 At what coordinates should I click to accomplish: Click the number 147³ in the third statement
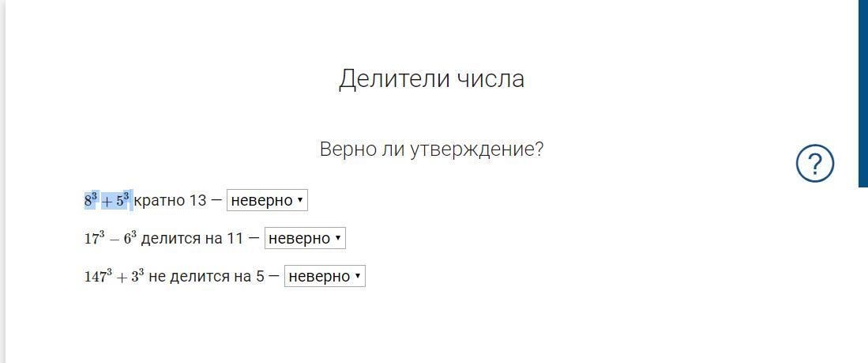tap(98, 276)
